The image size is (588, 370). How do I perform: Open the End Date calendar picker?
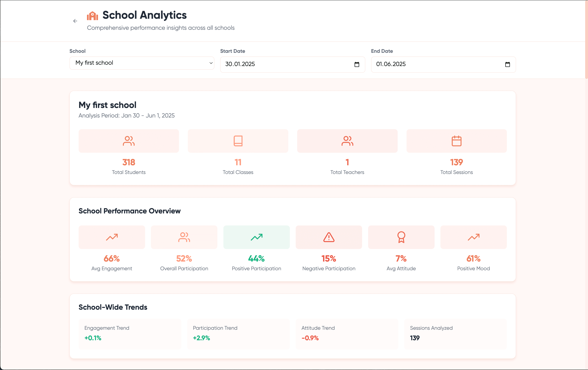[x=508, y=64]
